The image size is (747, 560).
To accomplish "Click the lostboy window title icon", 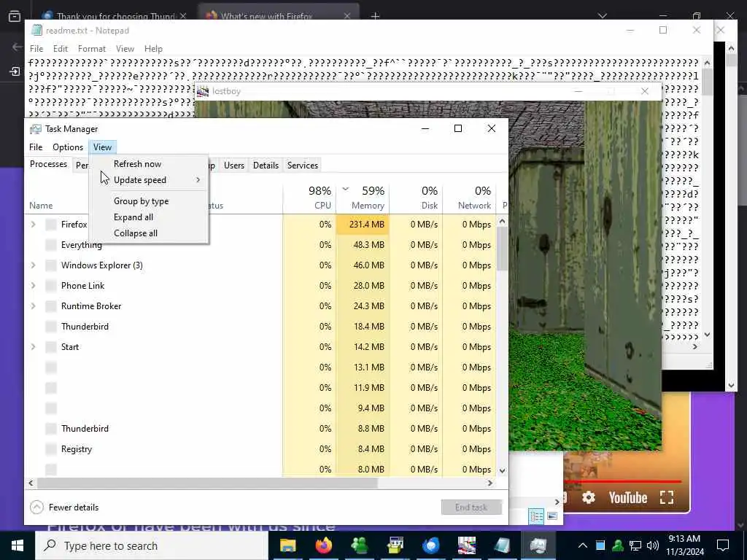I will (x=203, y=91).
